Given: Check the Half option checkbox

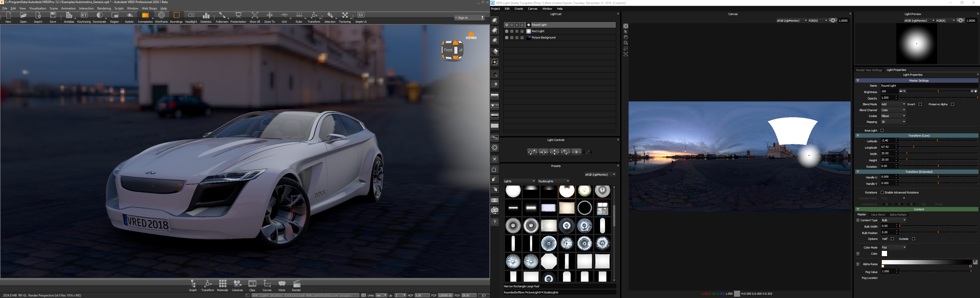Looking at the screenshot, I should pyautogui.click(x=892, y=239).
